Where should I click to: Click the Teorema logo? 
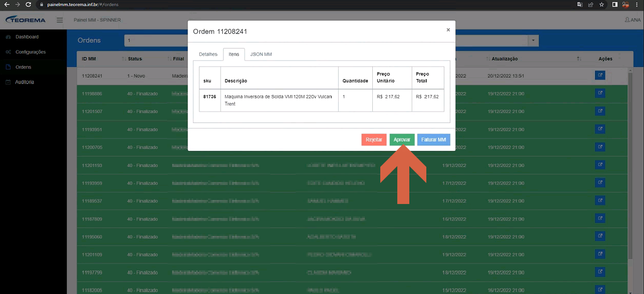tap(26, 20)
